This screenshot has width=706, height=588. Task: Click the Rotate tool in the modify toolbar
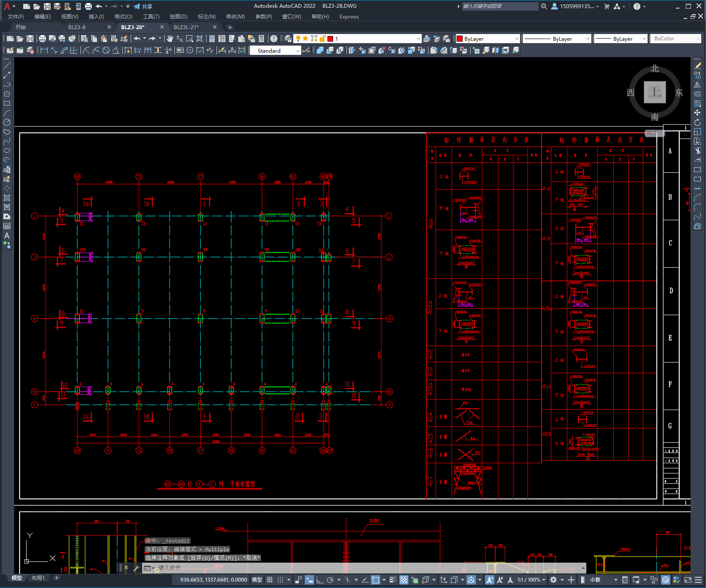pyautogui.click(x=697, y=122)
